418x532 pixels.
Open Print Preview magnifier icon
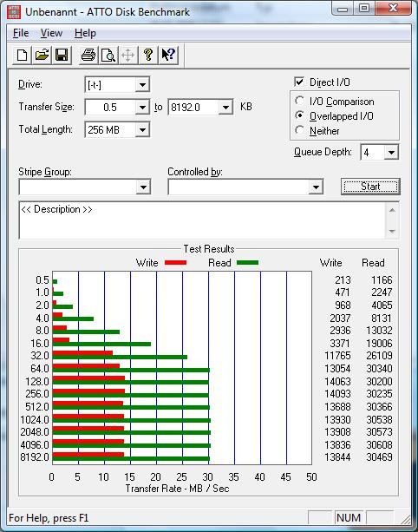pos(108,55)
